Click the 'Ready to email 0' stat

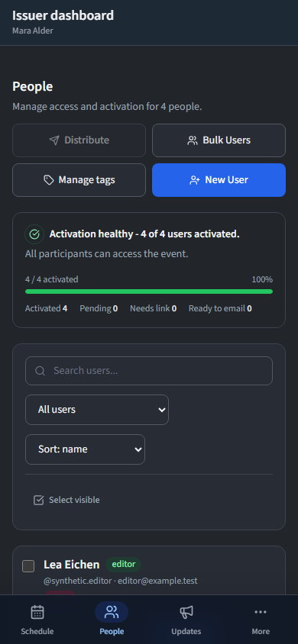click(220, 308)
